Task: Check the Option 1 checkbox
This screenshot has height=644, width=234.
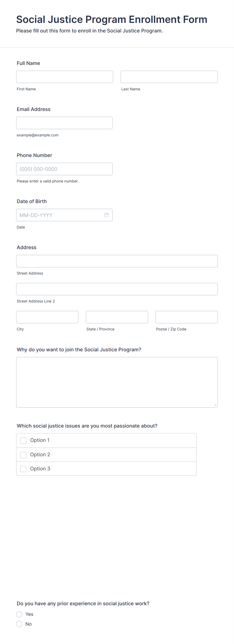Action: click(x=23, y=440)
